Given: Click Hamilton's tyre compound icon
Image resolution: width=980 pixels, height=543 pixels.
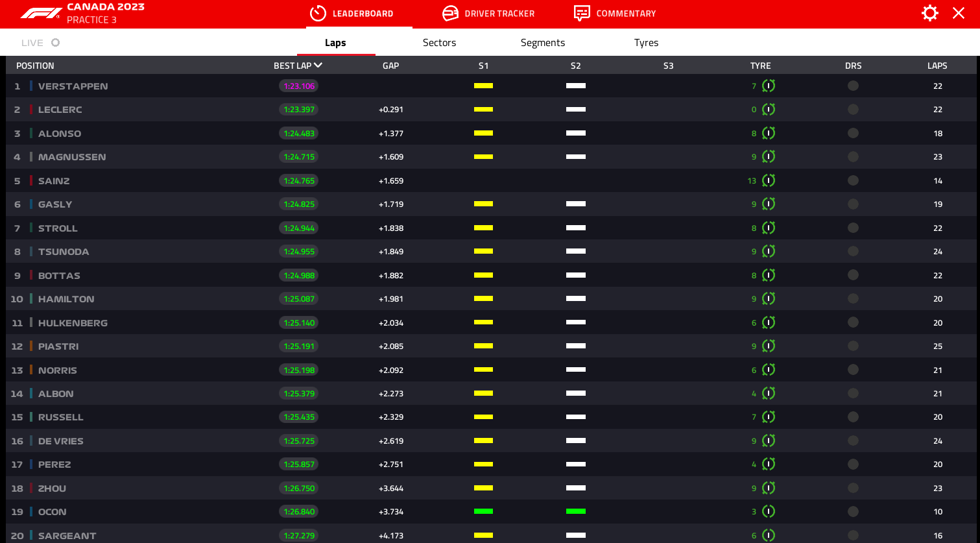Looking at the screenshot, I should click(x=769, y=298).
